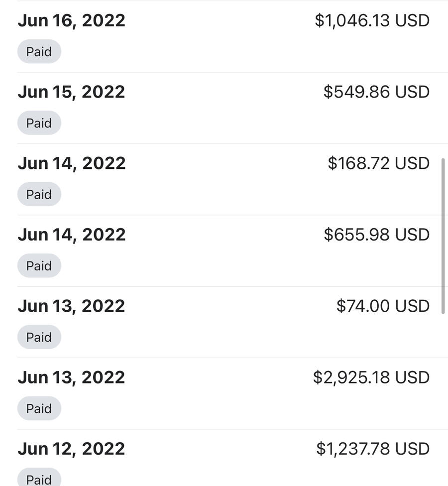Open the Jun 15, 2022 payout entry

[71, 92]
